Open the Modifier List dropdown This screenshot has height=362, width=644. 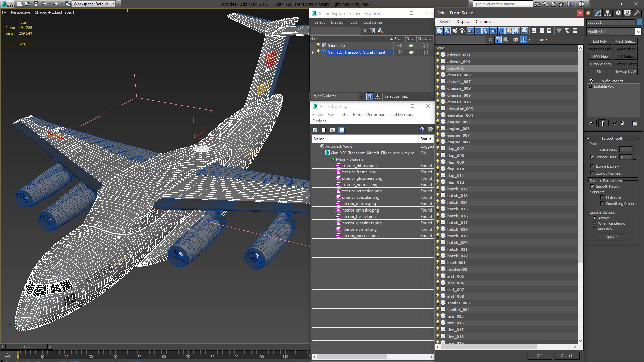(638, 32)
